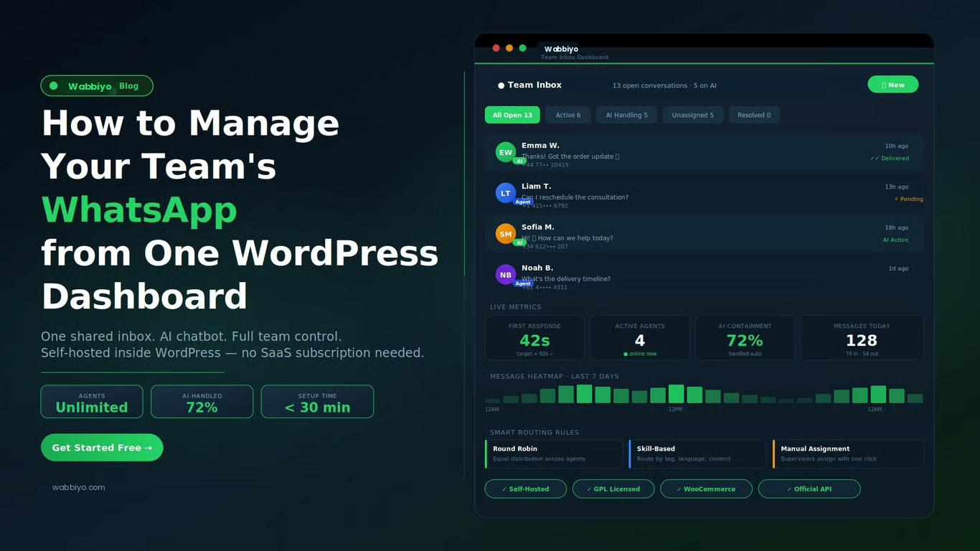Image resolution: width=980 pixels, height=551 pixels.
Task: Click the Agent badge on Noah B.'s avatar
Action: pyautogui.click(x=523, y=284)
